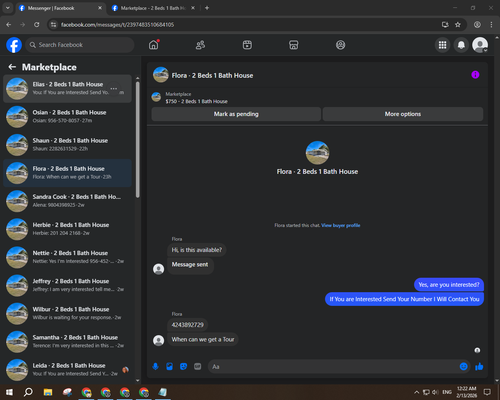Click the message input field Aa
Viewport: 500px width, 400px height.
(x=333, y=367)
